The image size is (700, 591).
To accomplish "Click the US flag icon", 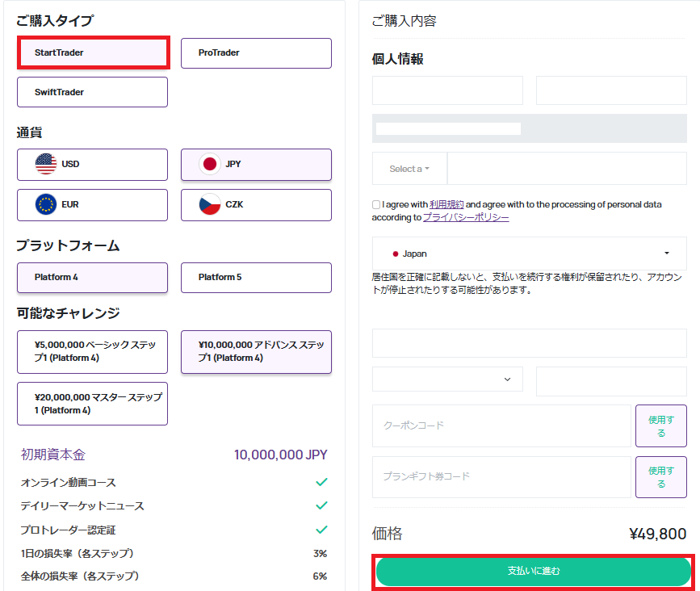I will tap(46, 164).
